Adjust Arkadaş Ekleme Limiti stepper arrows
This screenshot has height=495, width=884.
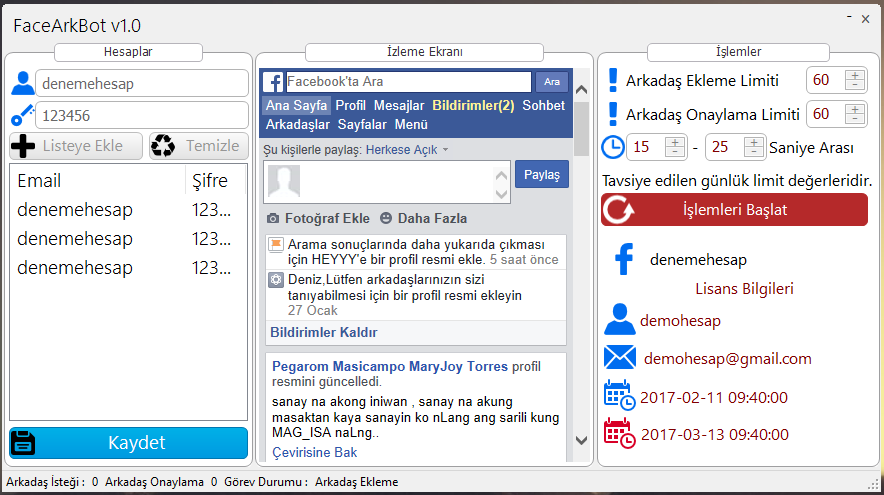[855, 81]
